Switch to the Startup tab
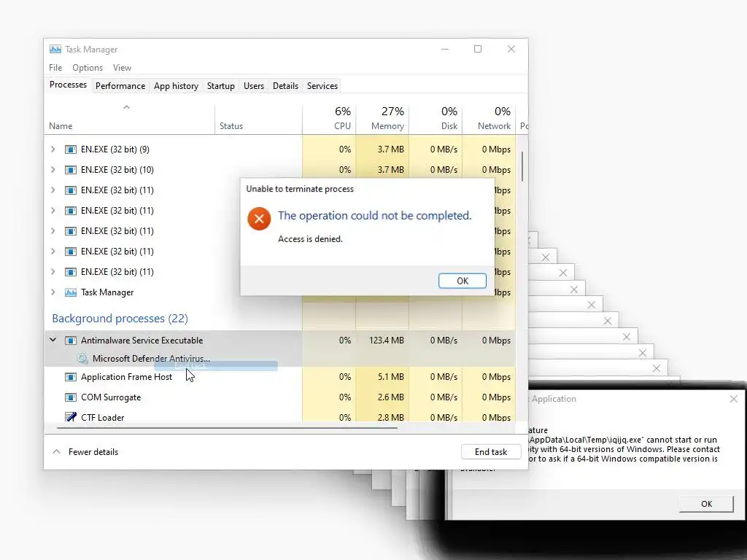 click(220, 86)
